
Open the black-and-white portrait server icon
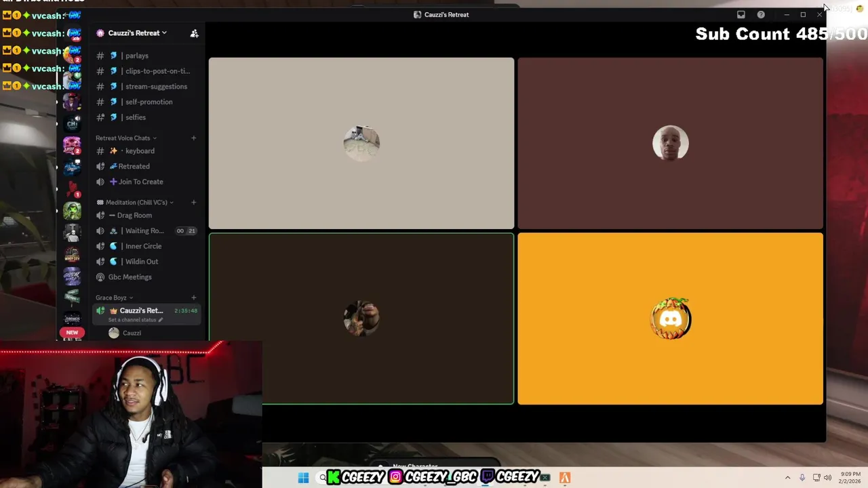pyautogui.click(x=72, y=233)
